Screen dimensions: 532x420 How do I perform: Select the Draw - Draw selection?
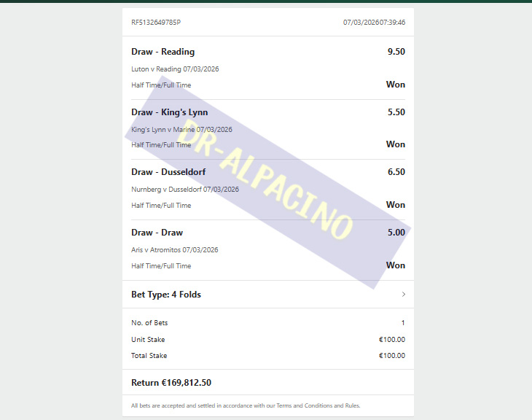pyautogui.click(x=157, y=233)
